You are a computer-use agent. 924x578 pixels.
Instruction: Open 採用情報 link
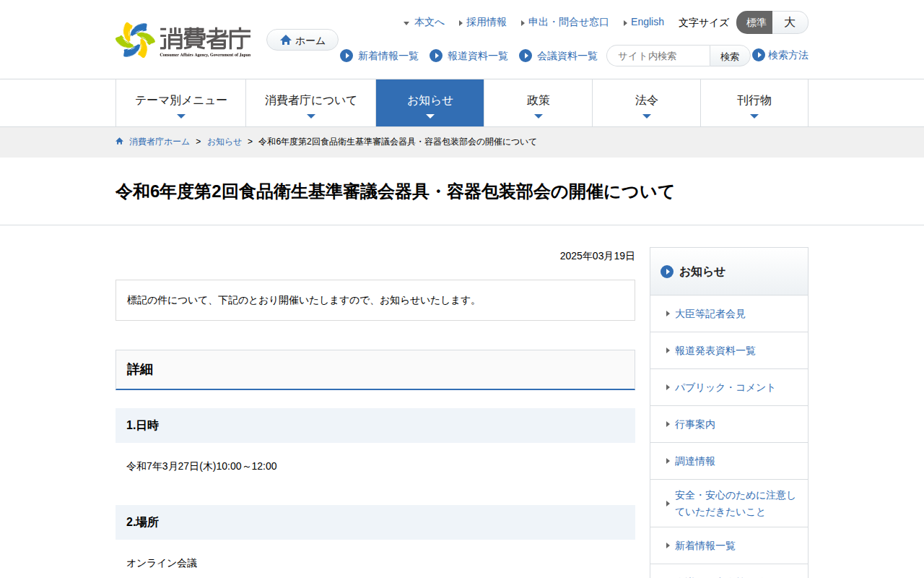pos(487,22)
